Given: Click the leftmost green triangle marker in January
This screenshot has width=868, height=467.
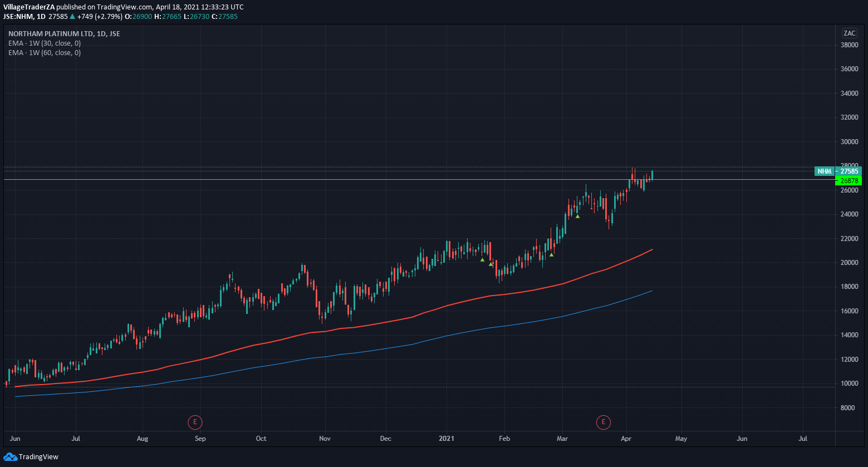Looking at the screenshot, I should [482, 259].
